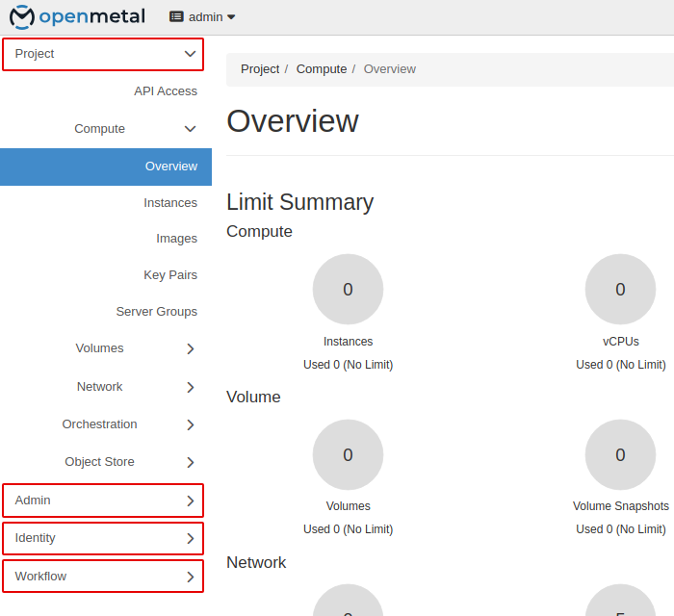The width and height of the screenshot is (674, 616).
Task: Click the Volume Snapshots usage pie chart
Action: (x=620, y=455)
